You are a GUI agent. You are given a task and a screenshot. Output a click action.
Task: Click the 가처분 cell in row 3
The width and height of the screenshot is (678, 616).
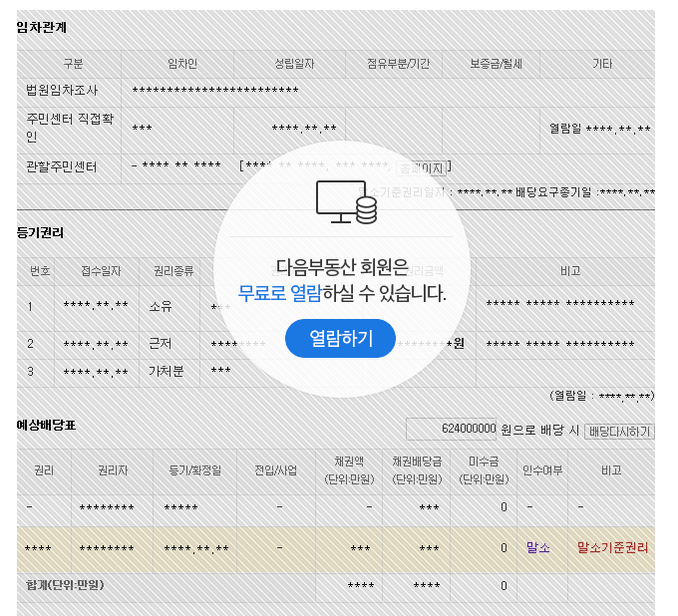(167, 371)
